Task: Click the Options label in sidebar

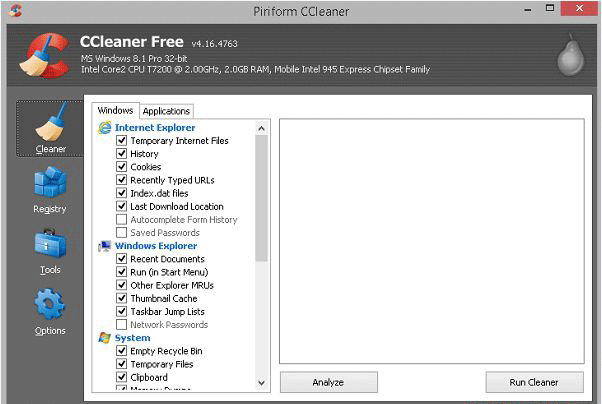Action: click(50, 331)
